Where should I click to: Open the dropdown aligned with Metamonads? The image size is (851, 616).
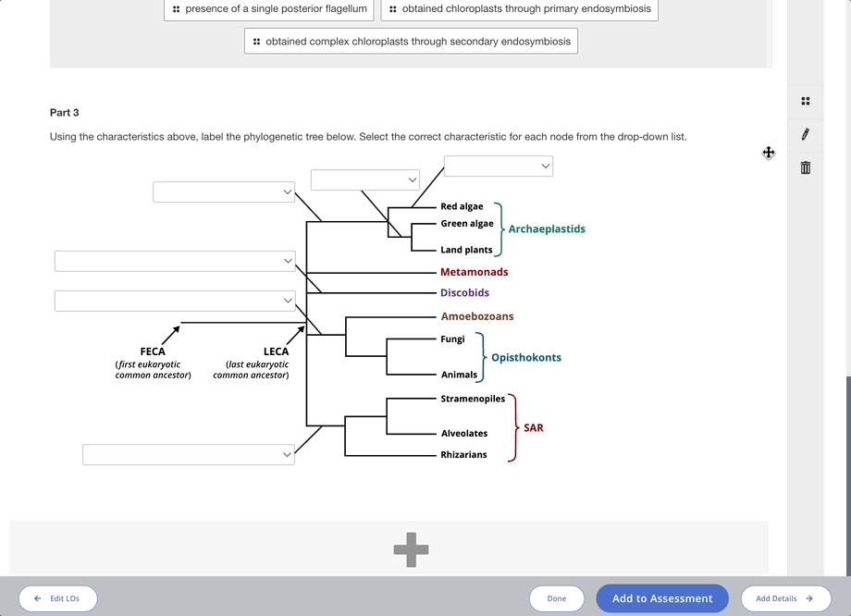[x=174, y=261]
